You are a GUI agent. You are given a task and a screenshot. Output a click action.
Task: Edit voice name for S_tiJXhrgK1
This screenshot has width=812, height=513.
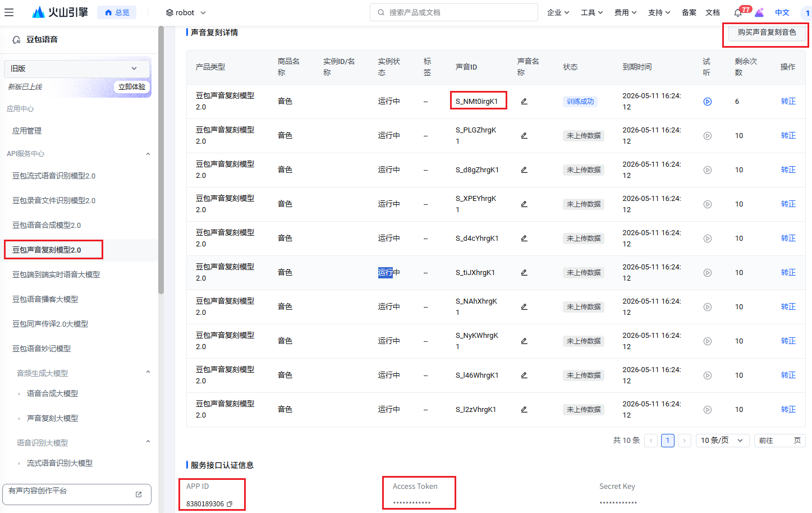[524, 273]
